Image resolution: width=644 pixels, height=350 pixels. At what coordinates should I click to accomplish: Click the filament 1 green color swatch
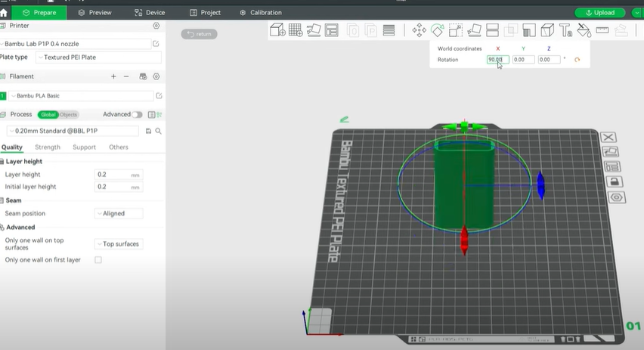[x=3, y=96]
